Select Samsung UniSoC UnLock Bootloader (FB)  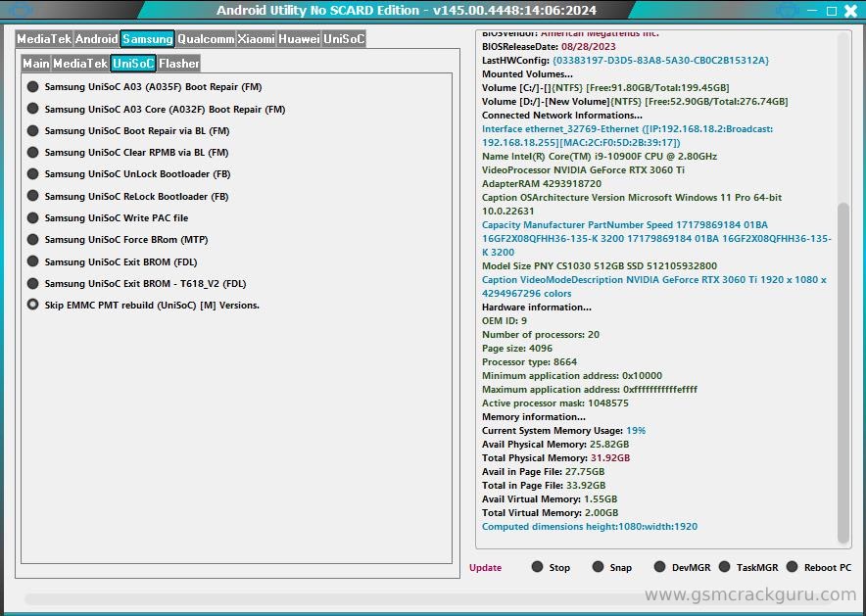(128, 174)
